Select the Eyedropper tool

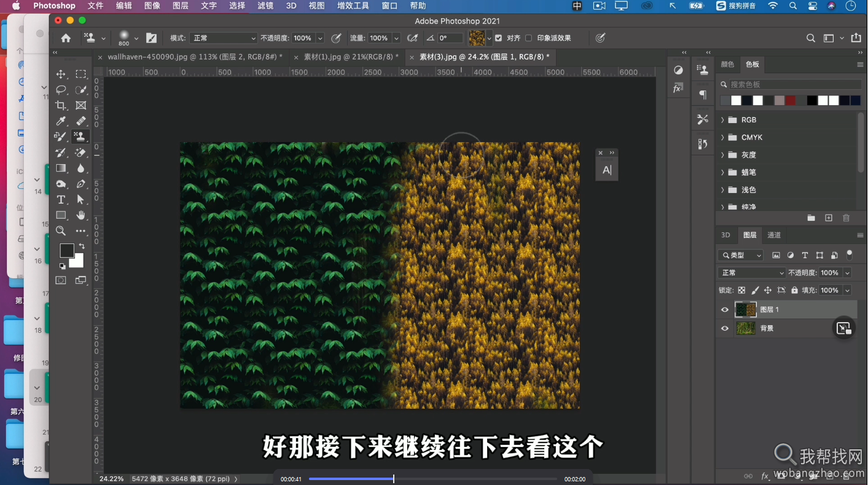(x=61, y=121)
